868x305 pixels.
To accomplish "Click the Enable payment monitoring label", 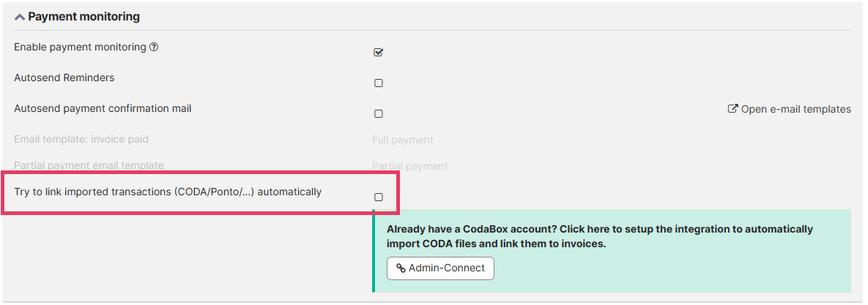I will (80, 47).
